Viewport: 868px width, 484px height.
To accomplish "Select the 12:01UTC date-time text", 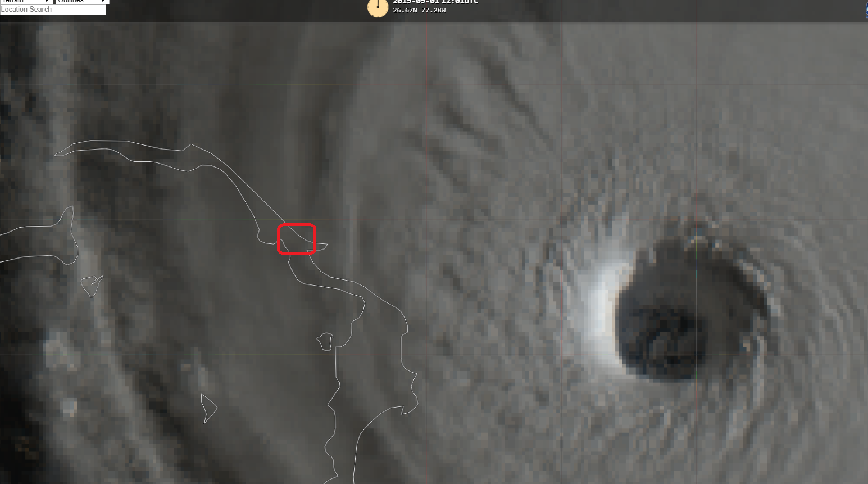I will [x=435, y=2].
